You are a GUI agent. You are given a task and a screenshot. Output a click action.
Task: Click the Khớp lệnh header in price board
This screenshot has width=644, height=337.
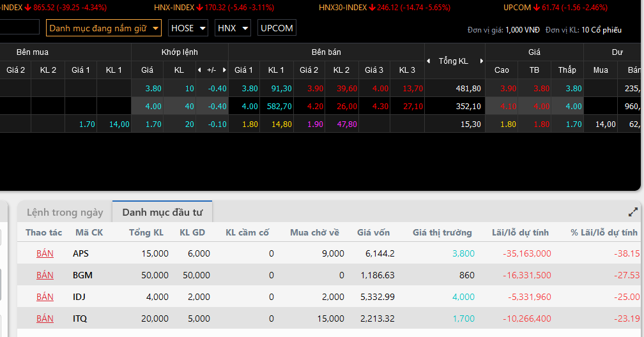click(x=180, y=52)
